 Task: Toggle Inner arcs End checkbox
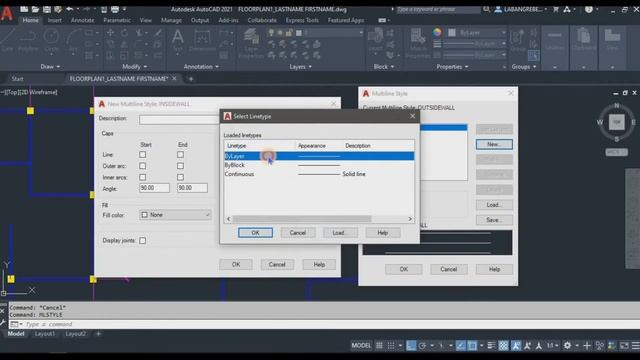(x=180, y=178)
